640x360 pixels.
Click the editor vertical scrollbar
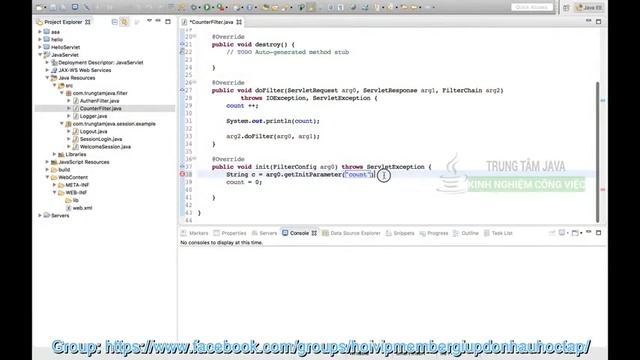click(x=598, y=152)
